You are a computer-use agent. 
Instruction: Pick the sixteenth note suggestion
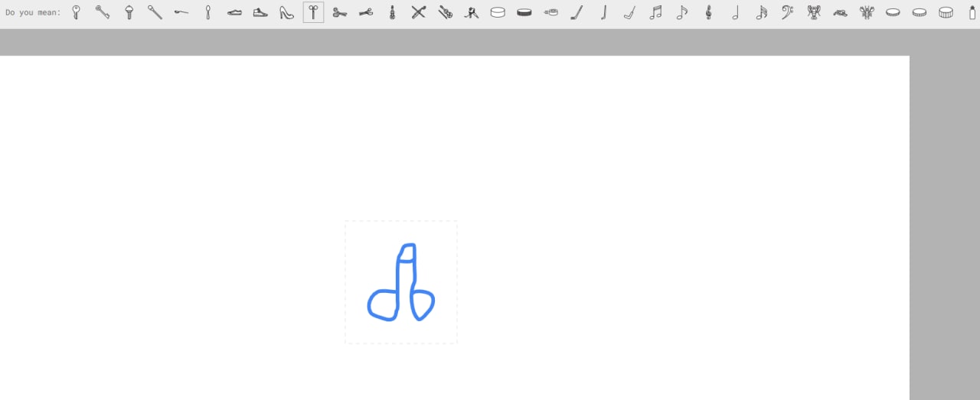(761, 12)
